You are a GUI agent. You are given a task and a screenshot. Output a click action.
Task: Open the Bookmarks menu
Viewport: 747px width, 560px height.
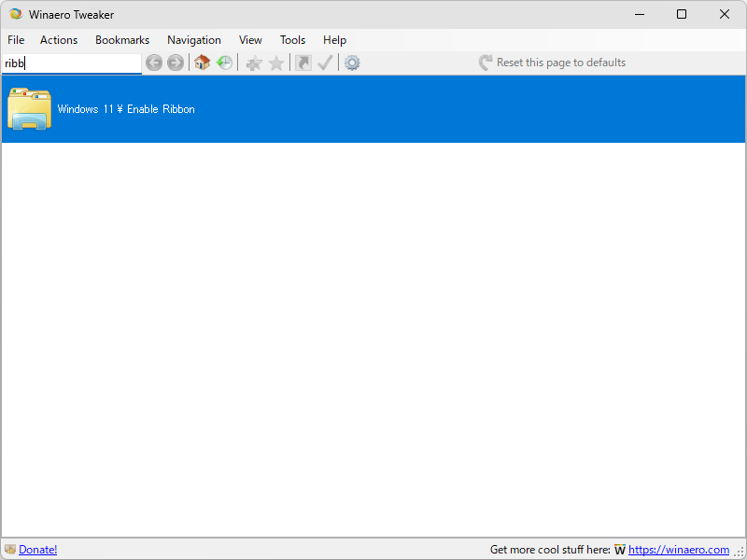click(x=122, y=40)
